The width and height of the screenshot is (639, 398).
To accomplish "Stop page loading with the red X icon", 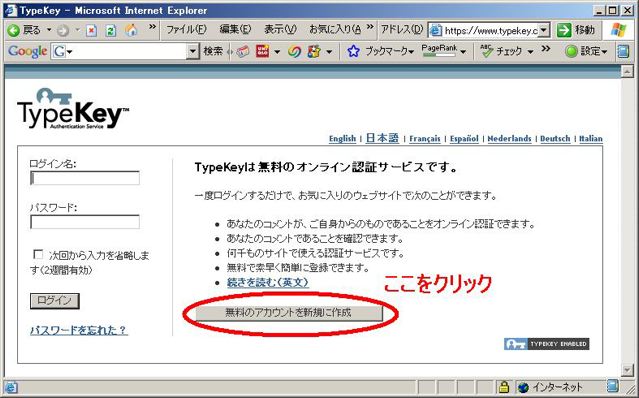I will pos(92,31).
